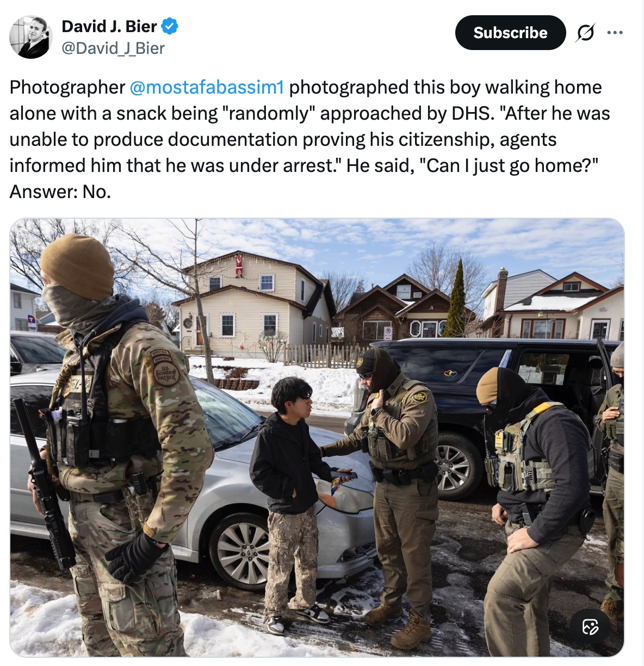Open the attached photo in full view
The image size is (644, 666).
point(317,437)
